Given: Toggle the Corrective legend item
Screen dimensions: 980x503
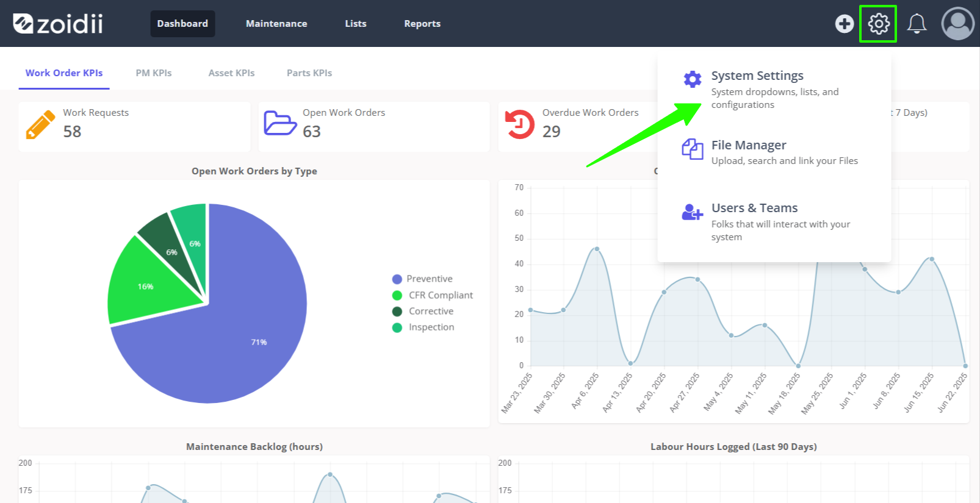Looking at the screenshot, I should (423, 311).
